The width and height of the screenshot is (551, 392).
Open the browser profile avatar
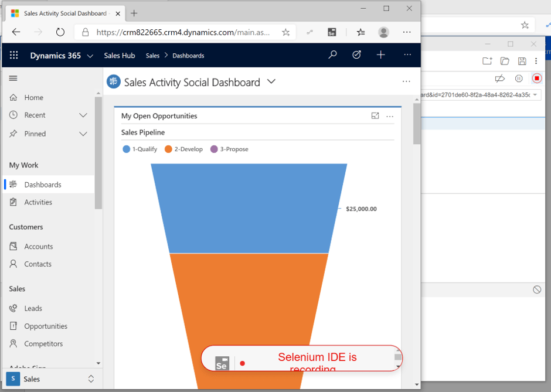coord(383,32)
